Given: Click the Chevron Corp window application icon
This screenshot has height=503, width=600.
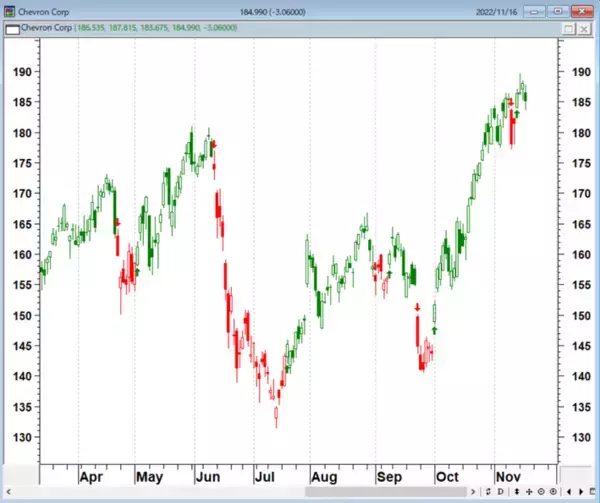Looking at the screenshot, I should (x=10, y=11).
